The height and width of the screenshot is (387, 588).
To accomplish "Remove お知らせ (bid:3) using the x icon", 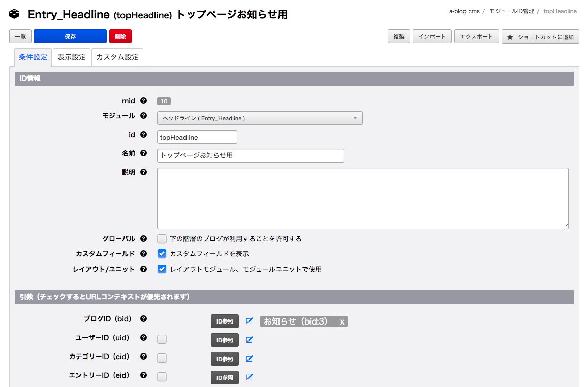I will (342, 321).
